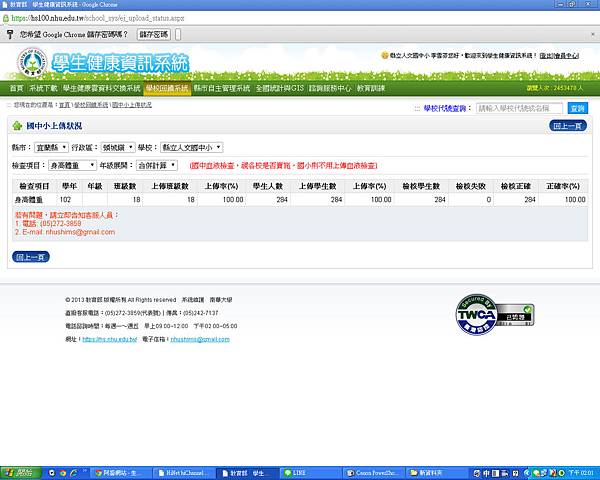Viewport: 600px width, 480px height.
Task: Dismiss the save password infobar
Action: pyautogui.click(x=593, y=34)
